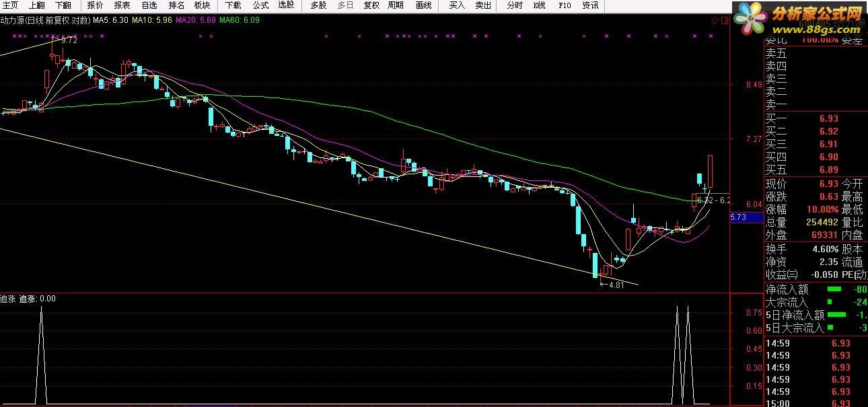Change the 周期 chart period
The height and width of the screenshot is (407, 868).
click(x=396, y=5)
